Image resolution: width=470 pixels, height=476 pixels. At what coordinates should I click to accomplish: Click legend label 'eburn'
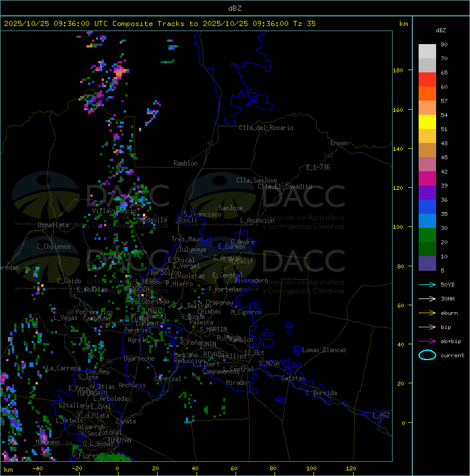[449, 313]
